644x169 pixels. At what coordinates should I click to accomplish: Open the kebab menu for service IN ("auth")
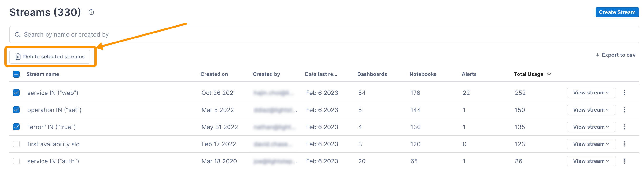pyautogui.click(x=625, y=161)
